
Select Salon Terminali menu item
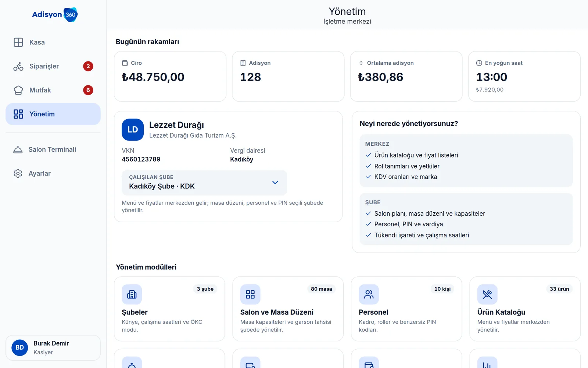53,149
